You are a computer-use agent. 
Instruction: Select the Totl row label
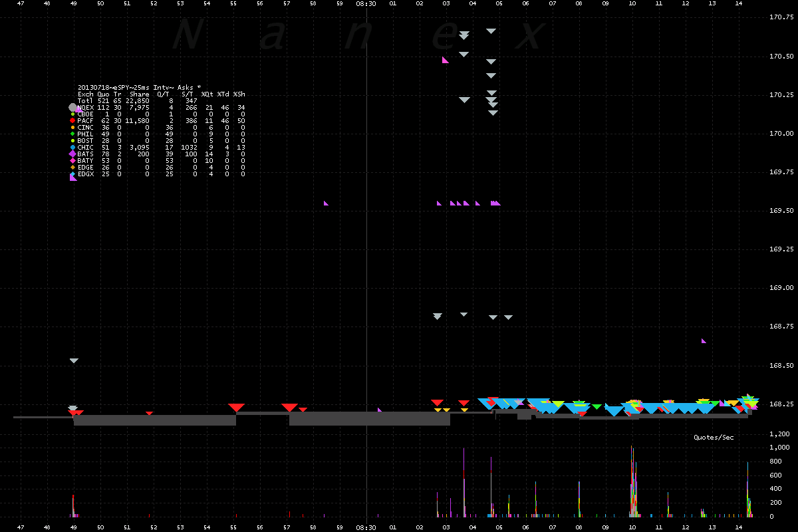(86, 100)
